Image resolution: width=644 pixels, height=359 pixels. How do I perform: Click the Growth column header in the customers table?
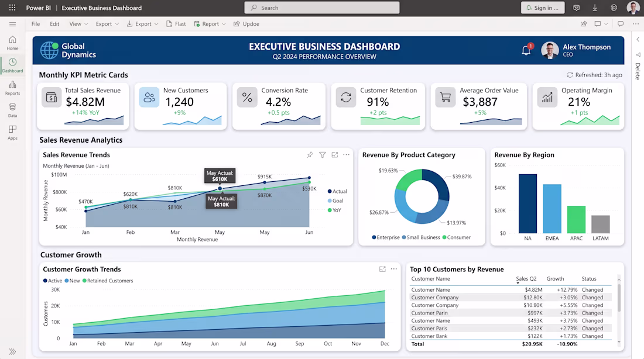pos(555,279)
